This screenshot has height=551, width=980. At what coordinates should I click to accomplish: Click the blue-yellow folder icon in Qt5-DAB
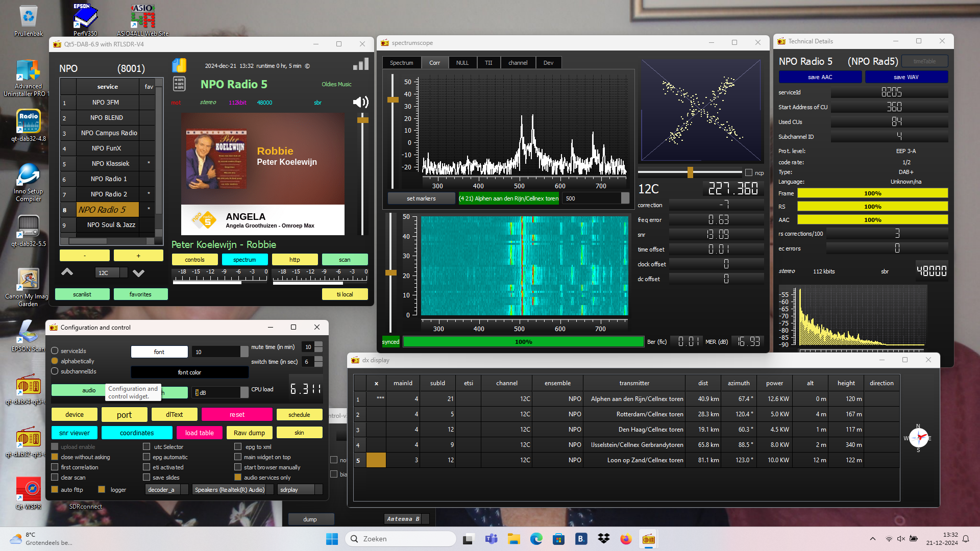179,65
